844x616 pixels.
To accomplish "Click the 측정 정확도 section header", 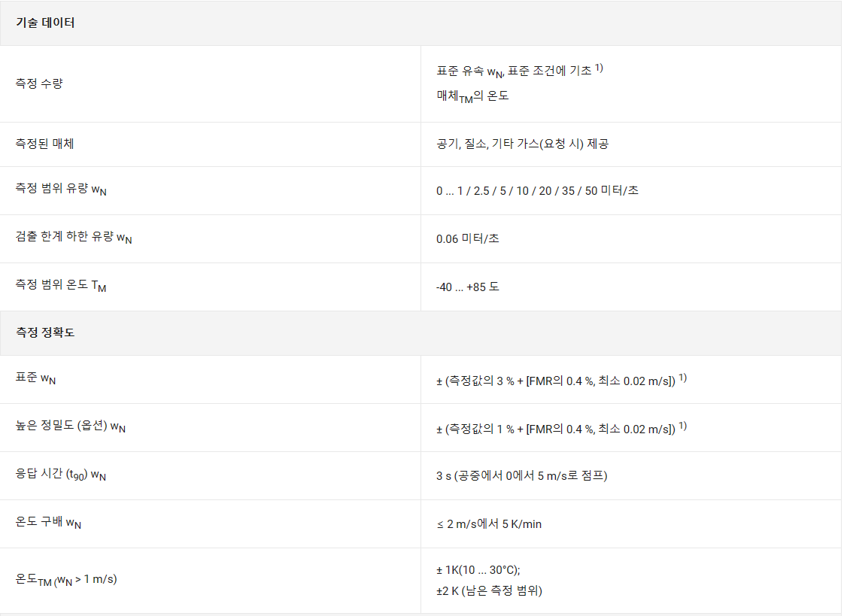I will [45, 332].
